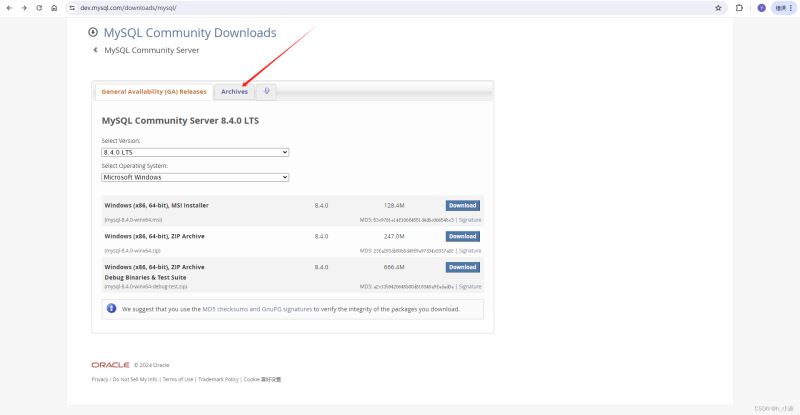Image resolution: width=800 pixels, height=415 pixels.
Task: Open the browser extensions puzzle icon
Action: [x=739, y=7]
